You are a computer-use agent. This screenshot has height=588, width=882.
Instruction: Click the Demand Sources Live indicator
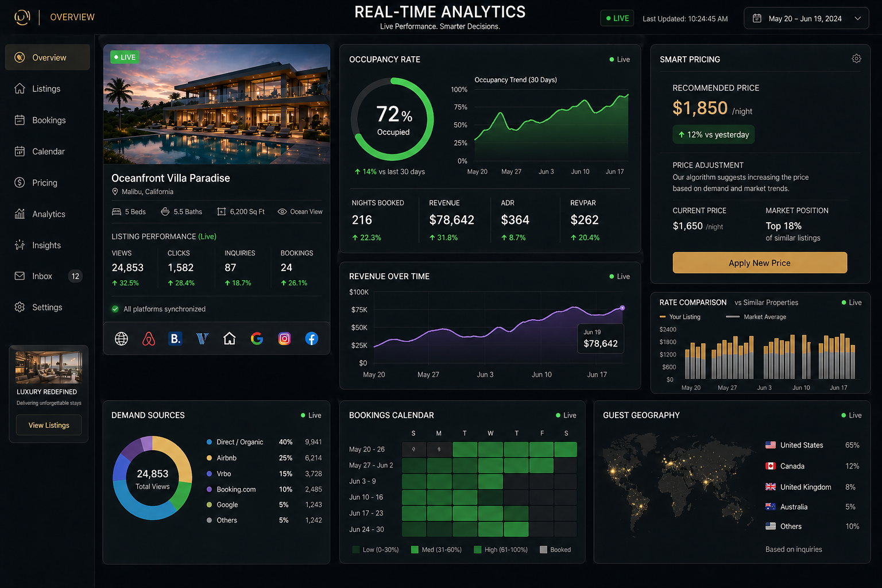point(311,415)
